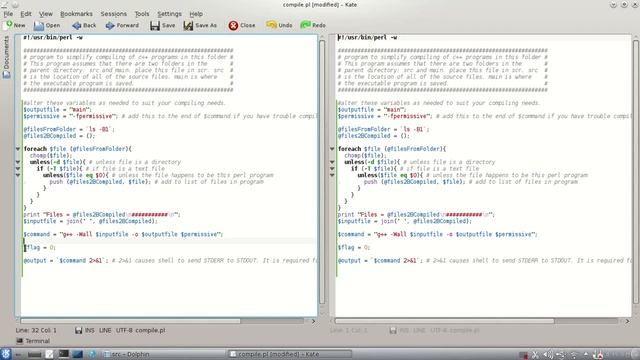This screenshot has width=640, height=360.
Task: Click the left pane vertical scrollbar
Action: click(322, 171)
